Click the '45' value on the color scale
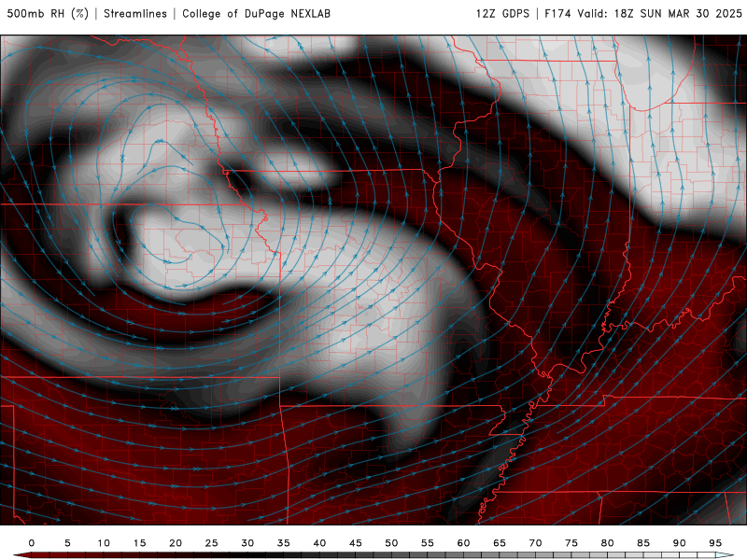Screen dimensions: 747x560 (x=356, y=543)
